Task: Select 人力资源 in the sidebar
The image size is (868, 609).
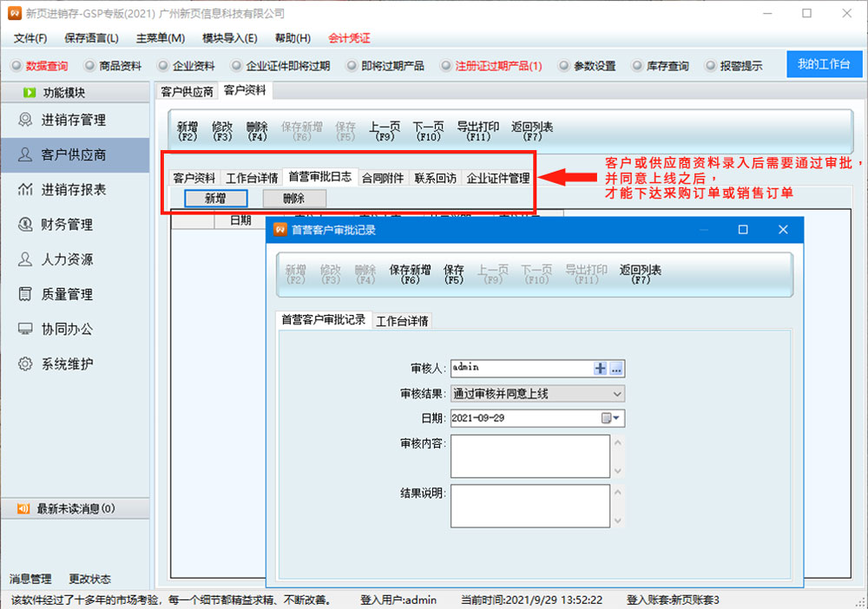Action: click(67, 259)
